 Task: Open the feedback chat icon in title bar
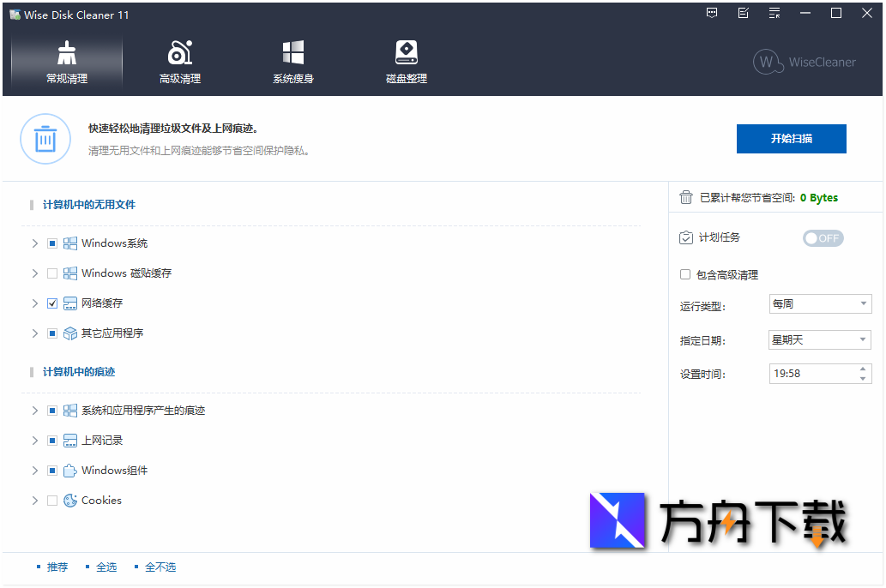712,13
